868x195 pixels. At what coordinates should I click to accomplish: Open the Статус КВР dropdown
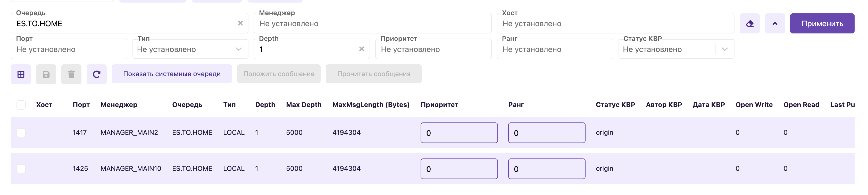724,49
